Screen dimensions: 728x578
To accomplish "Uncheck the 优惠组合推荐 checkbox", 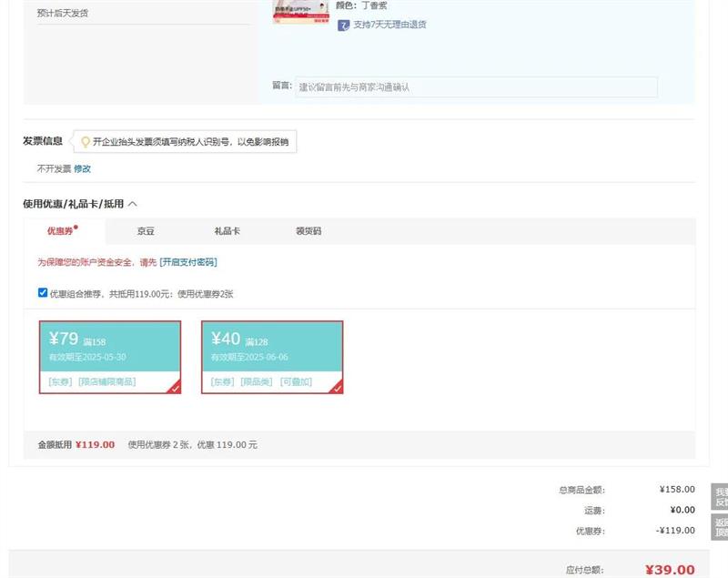I will coord(43,293).
